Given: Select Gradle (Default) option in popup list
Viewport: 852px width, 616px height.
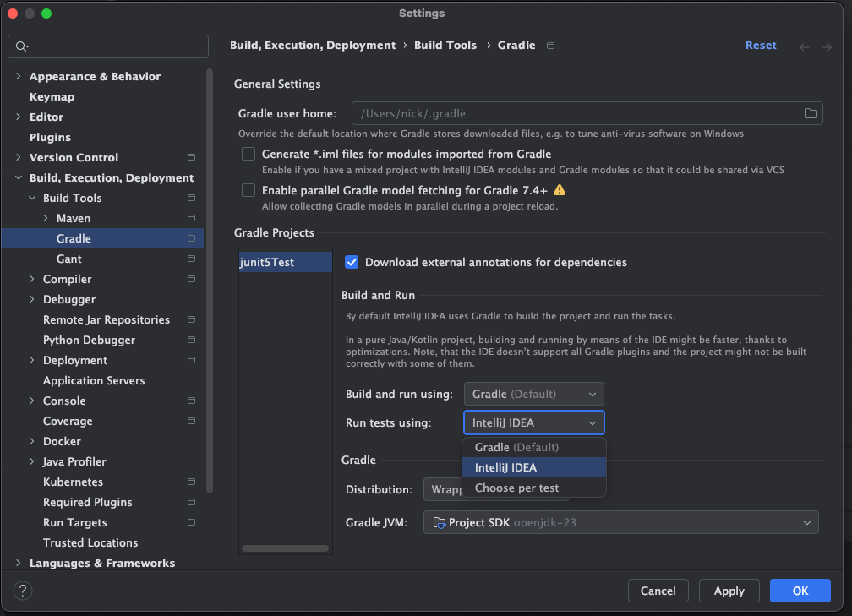Looking at the screenshot, I should coord(533,447).
